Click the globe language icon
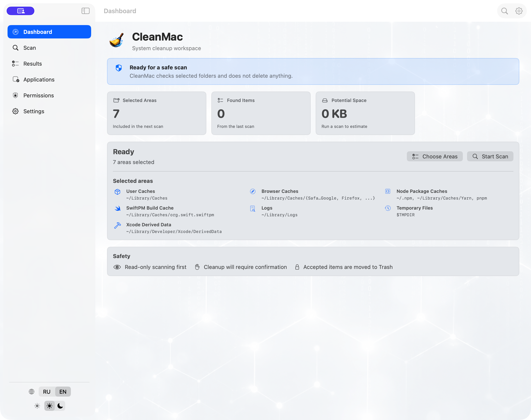This screenshot has width=531, height=420. tap(32, 391)
